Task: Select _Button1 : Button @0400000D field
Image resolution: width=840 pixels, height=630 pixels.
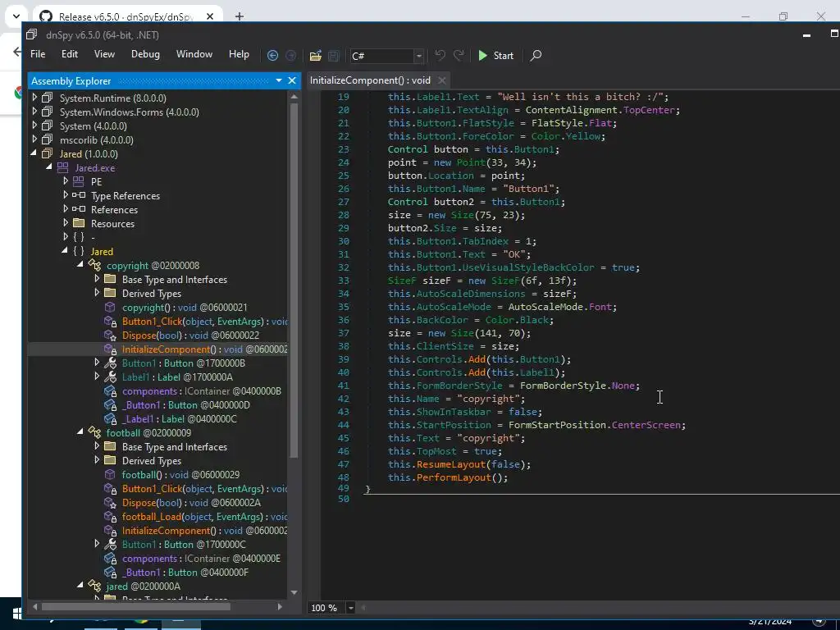Action: point(186,405)
